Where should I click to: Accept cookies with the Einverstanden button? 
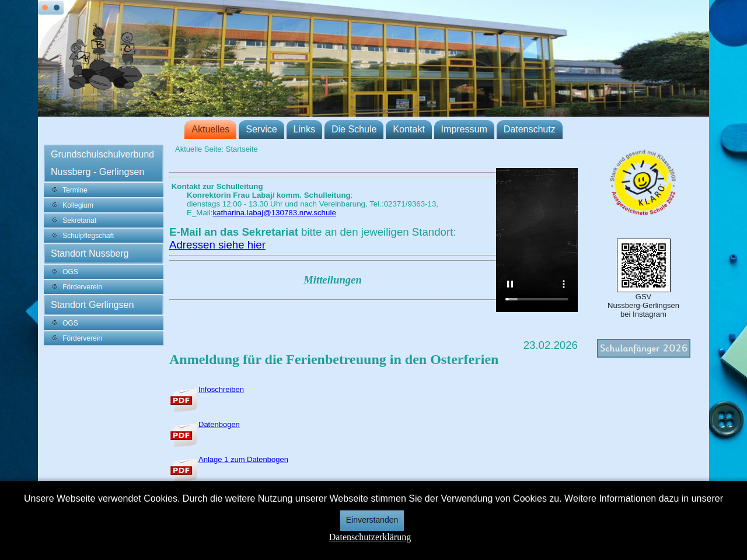pos(372,520)
